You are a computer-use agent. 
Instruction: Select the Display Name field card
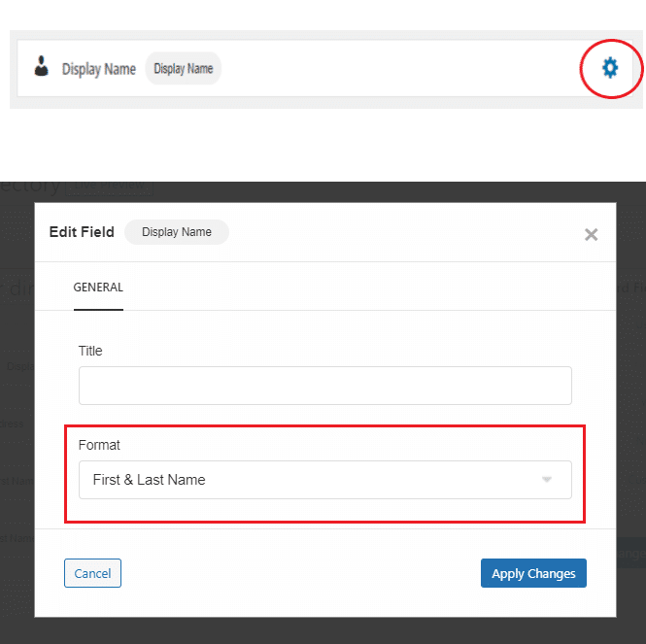(x=324, y=68)
